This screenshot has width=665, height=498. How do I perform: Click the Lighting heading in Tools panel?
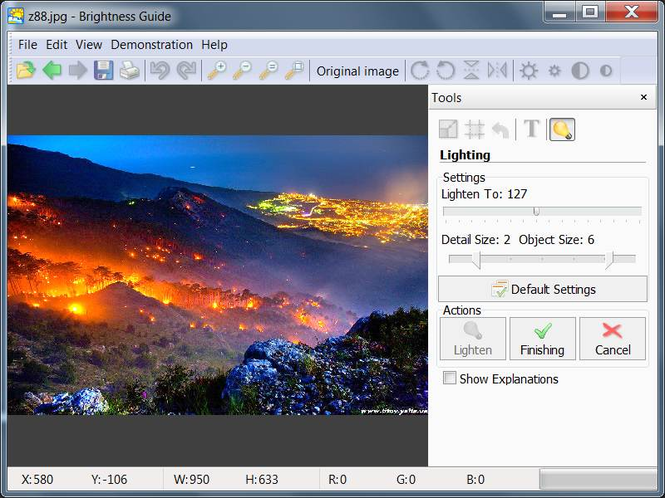(x=465, y=155)
